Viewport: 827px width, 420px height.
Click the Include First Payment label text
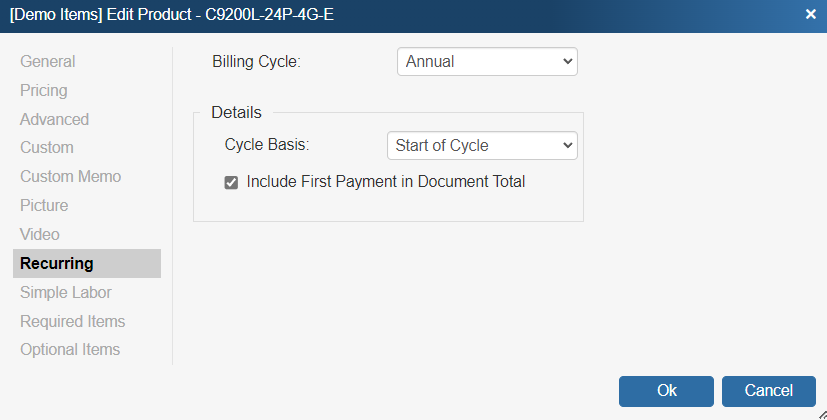pyautogui.click(x=385, y=182)
